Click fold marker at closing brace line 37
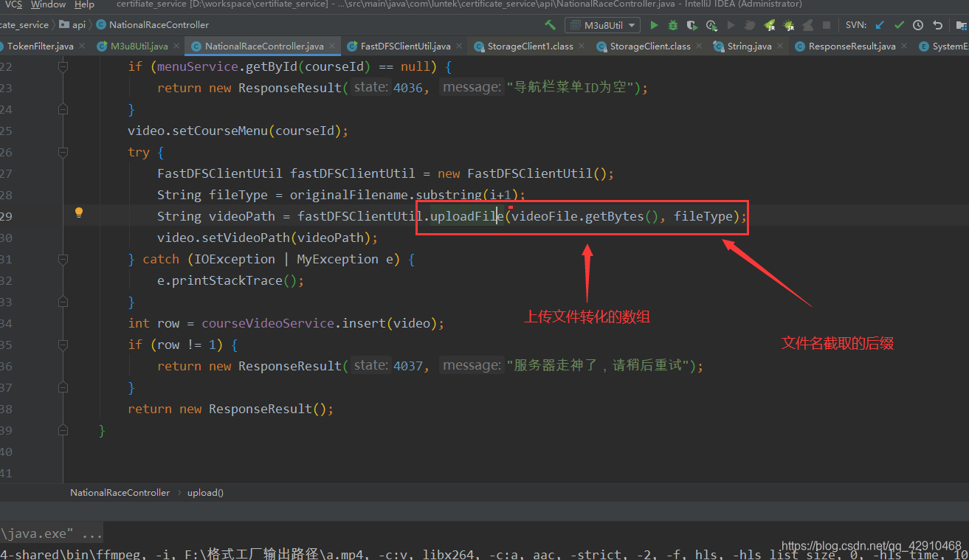Viewport: 969px width, 560px height. (63, 387)
